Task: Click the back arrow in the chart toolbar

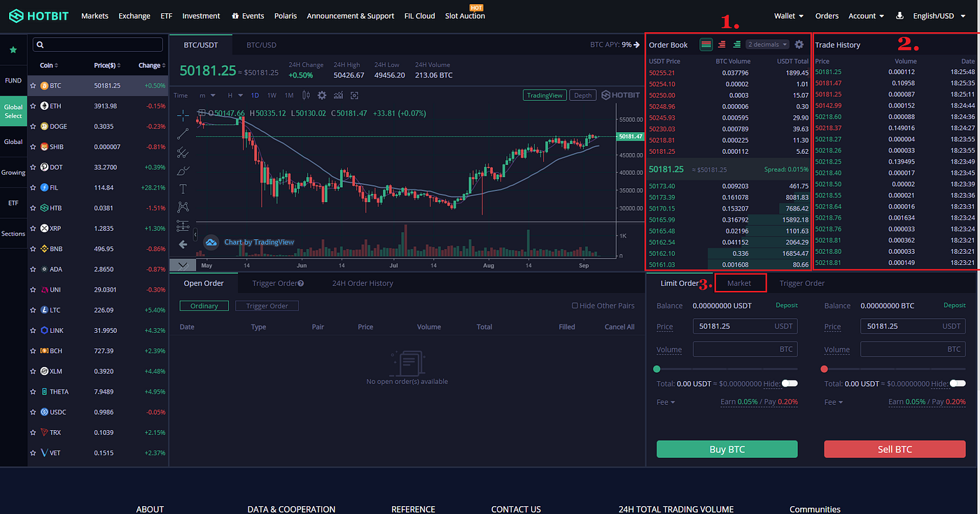Action: tap(183, 244)
